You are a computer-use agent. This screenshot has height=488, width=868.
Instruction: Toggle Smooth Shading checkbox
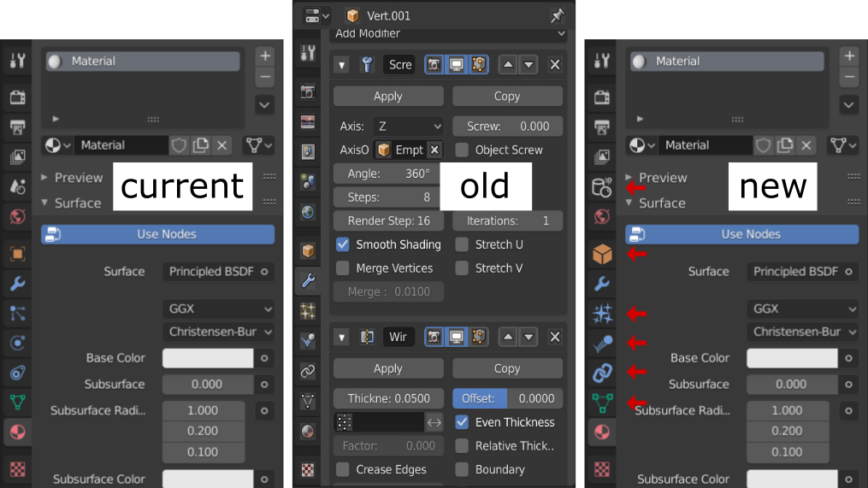pos(343,244)
